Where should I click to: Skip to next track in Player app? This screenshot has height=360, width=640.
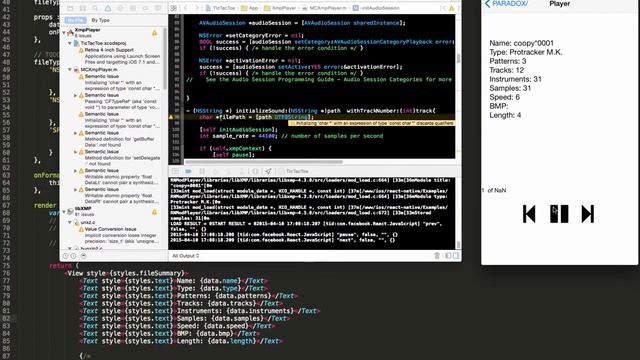click(x=588, y=214)
